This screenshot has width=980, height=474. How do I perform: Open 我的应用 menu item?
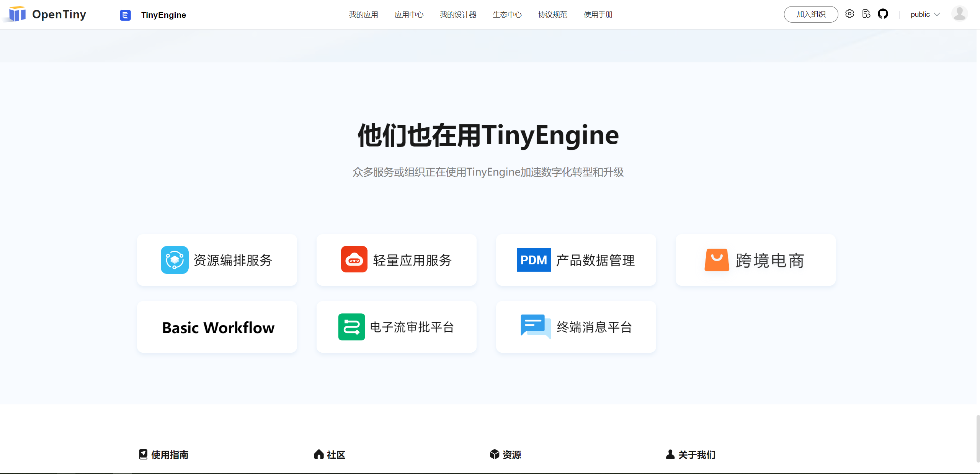coord(363,15)
